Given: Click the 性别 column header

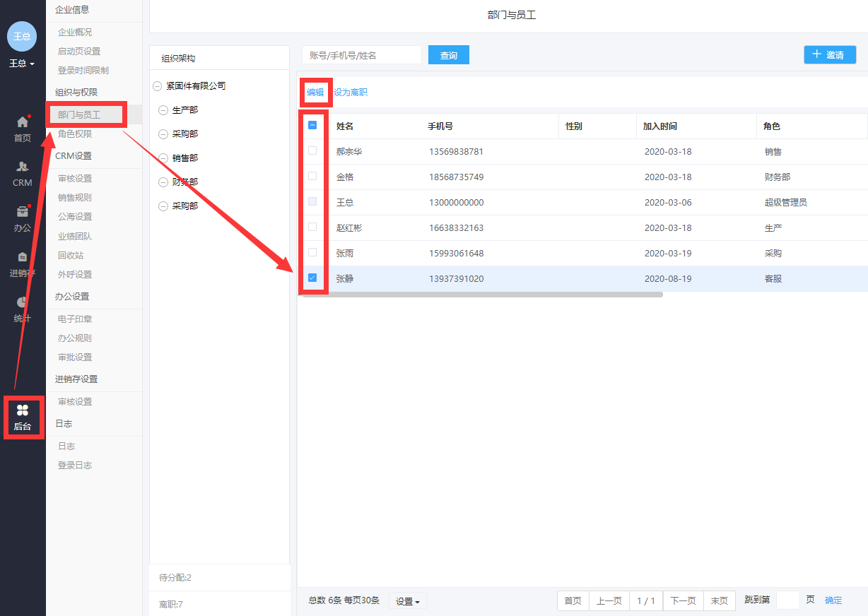Looking at the screenshot, I should coord(574,126).
